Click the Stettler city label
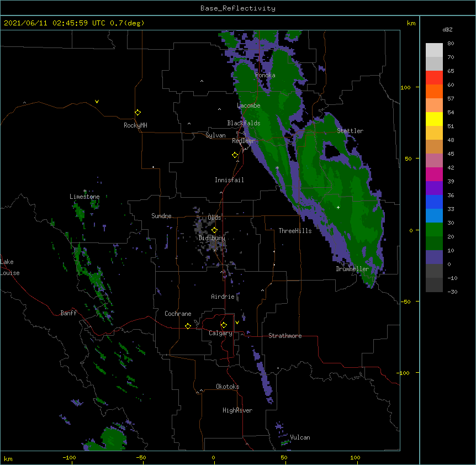The image size is (476, 465). pyautogui.click(x=350, y=131)
